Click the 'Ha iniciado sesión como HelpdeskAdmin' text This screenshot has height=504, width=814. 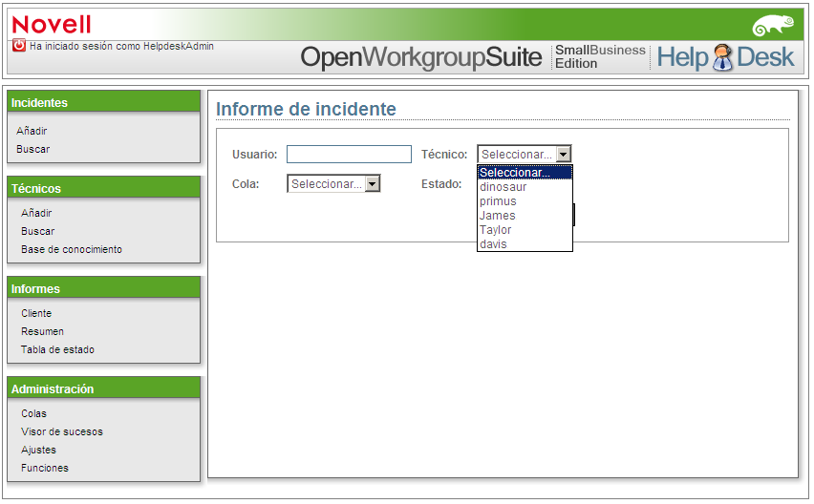click(121, 46)
